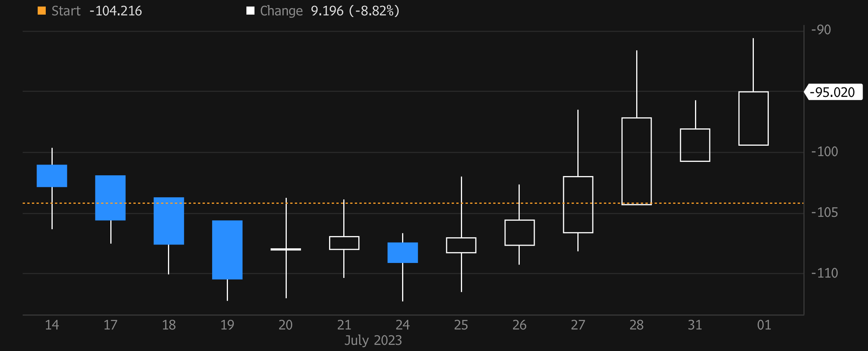The width and height of the screenshot is (868, 351).
Task: Click the x-axis date label 20
Action: (x=286, y=325)
